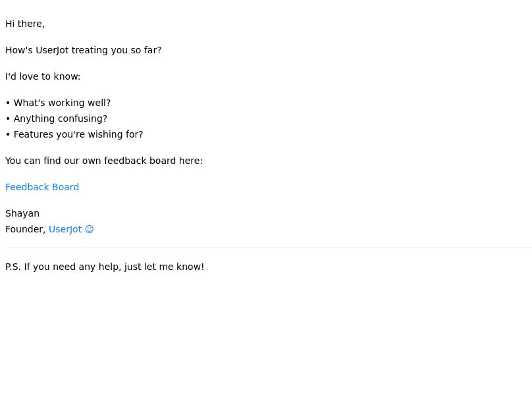Click the bullet dot before 'Features you're wishing'
Viewport: 532px width, 395px height.
(8, 135)
